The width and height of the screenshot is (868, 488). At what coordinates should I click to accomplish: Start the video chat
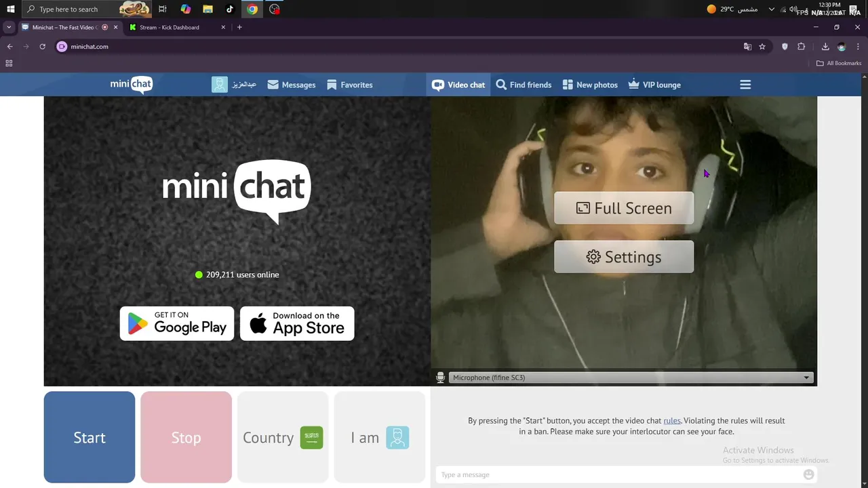coord(90,437)
